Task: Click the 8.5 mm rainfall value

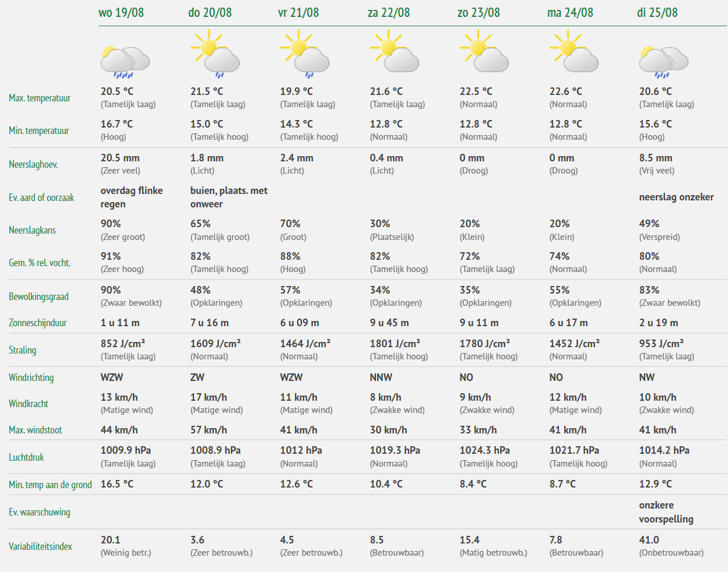Action: 656,158
